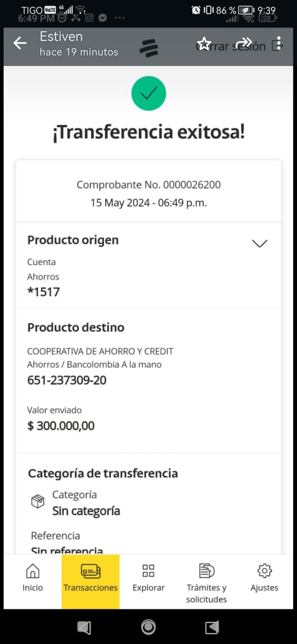Viewport: 297px width, 644px height.
Task: Forward the image using the forward arrow
Action: click(243, 43)
